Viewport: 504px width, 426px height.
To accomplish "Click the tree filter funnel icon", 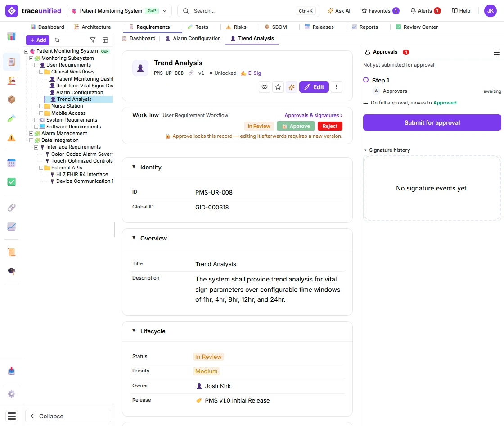I will click(x=93, y=40).
